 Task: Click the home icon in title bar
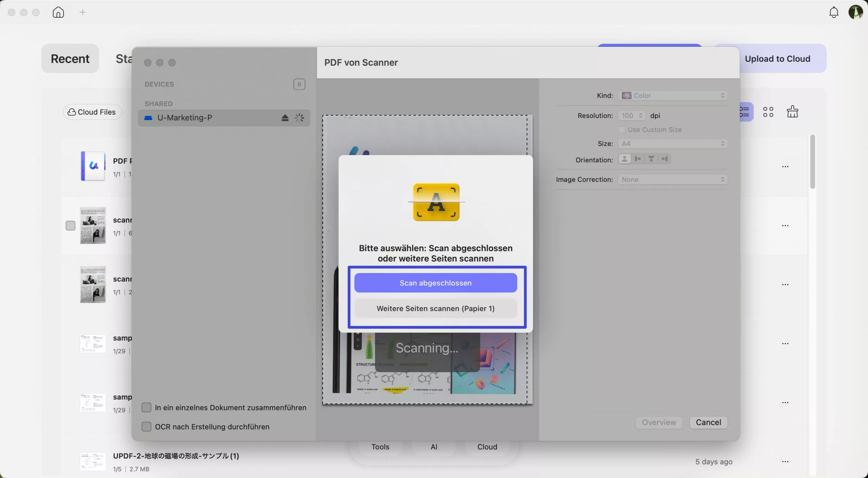point(58,12)
